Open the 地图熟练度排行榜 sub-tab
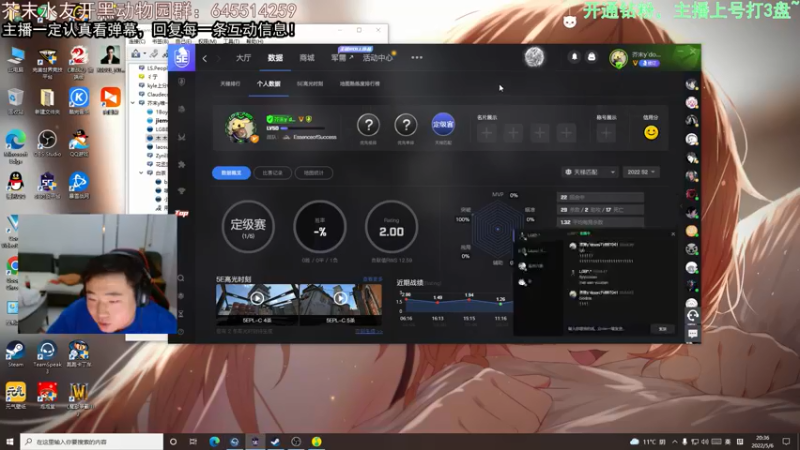This screenshot has width=800, height=450. (x=360, y=84)
